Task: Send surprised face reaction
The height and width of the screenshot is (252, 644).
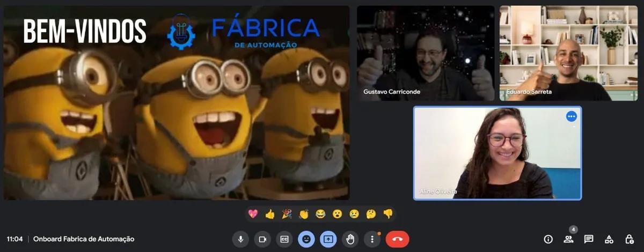Action: tap(337, 214)
